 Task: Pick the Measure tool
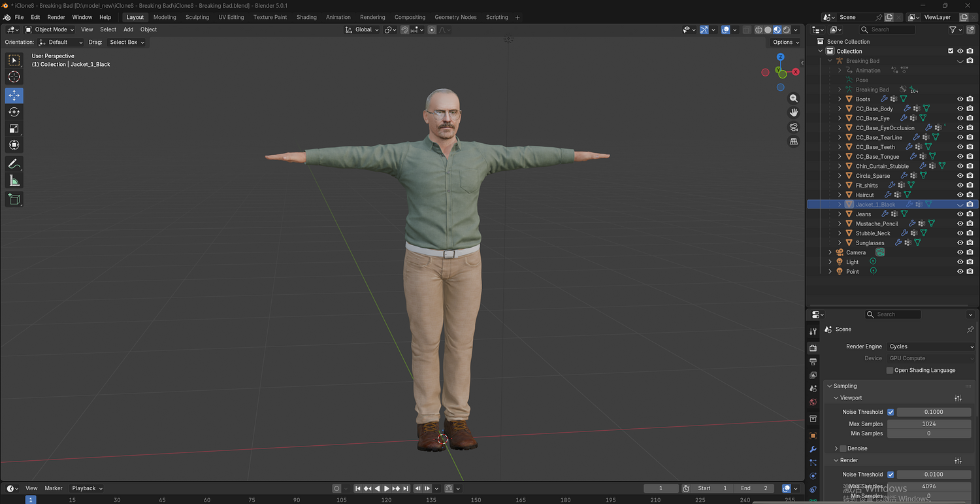click(14, 181)
